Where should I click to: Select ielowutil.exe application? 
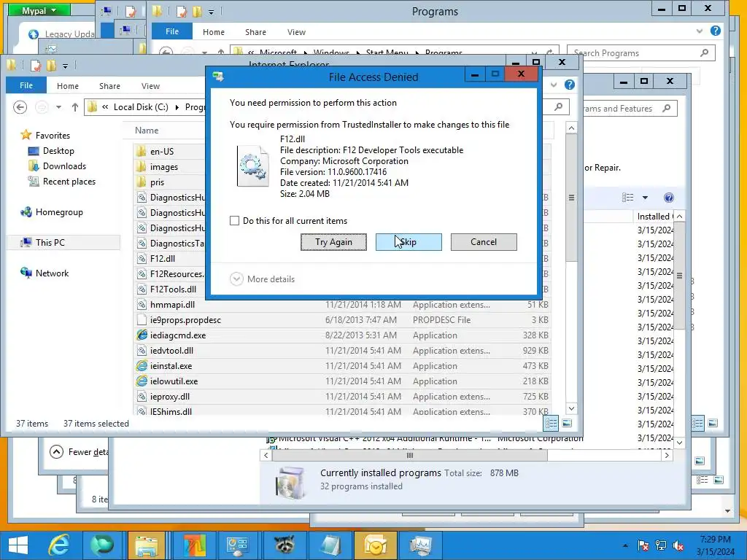(x=174, y=381)
